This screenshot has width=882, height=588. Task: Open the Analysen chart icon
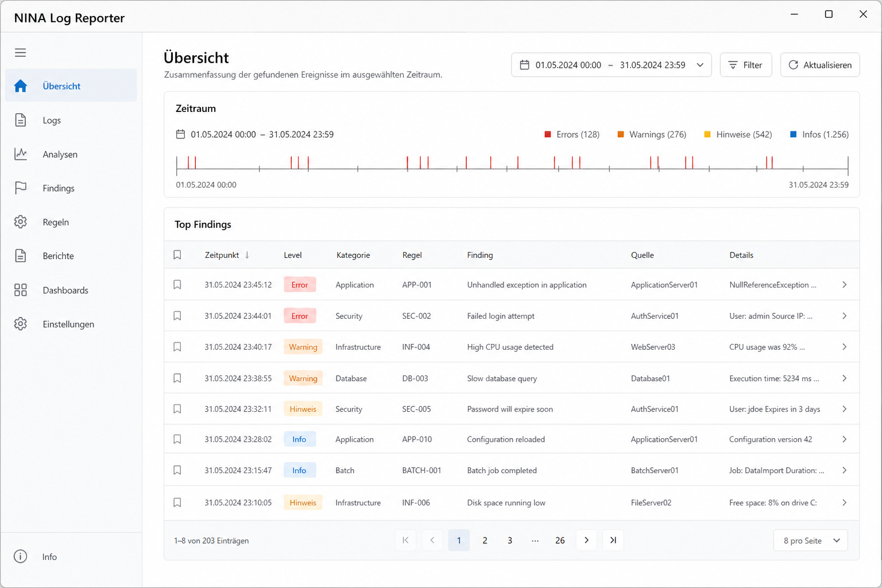pyautogui.click(x=21, y=154)
